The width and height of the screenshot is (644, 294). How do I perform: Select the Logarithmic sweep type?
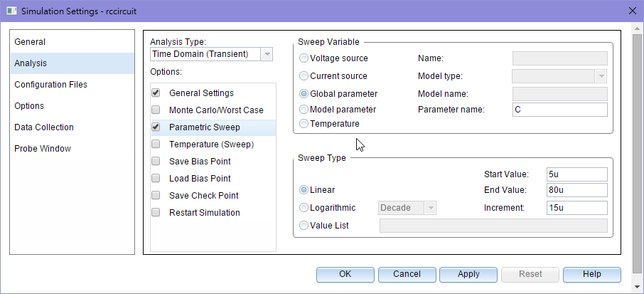(x=304, y=208)
